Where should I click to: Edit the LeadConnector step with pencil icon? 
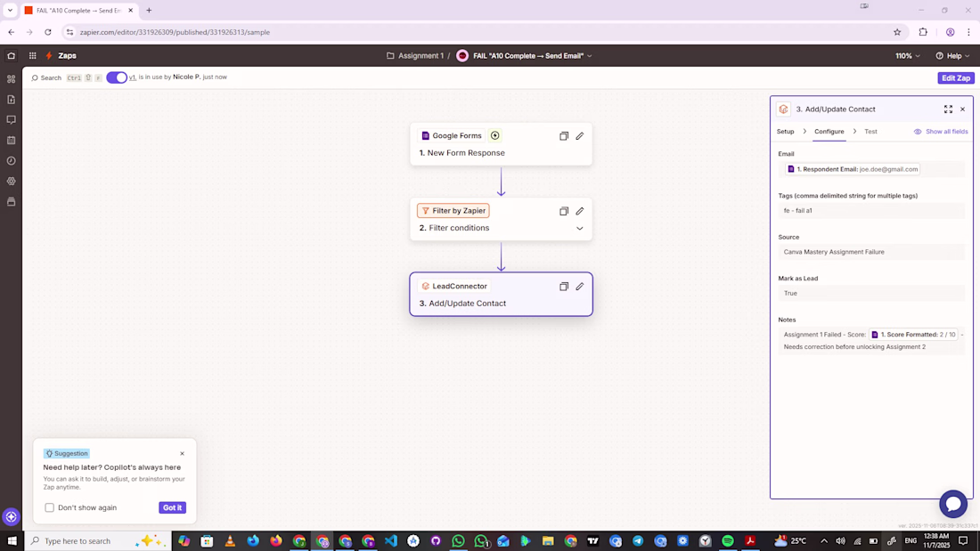tap(580, 287)
